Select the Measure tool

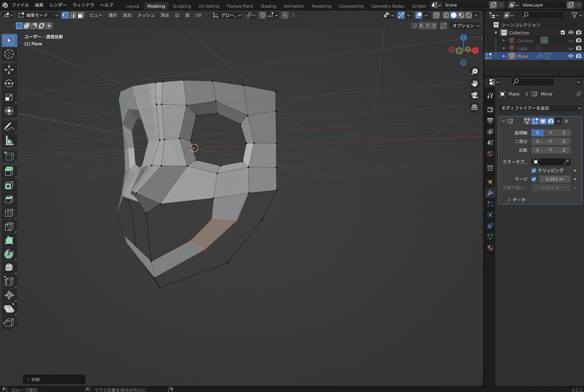click(9, 141)
